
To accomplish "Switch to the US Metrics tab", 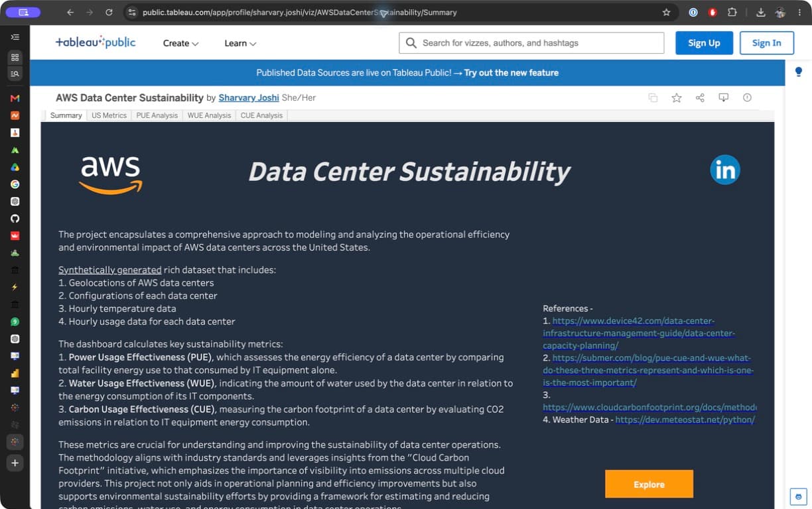I will pos(109,115).
